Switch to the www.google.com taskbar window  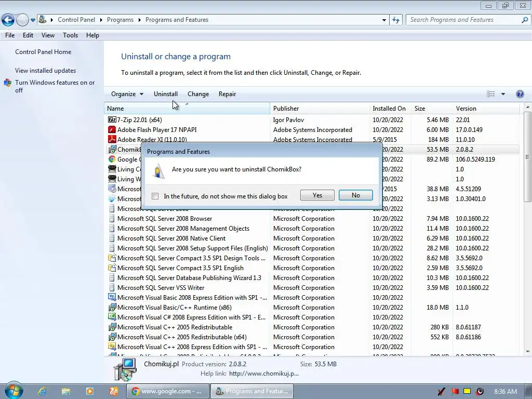coord(168,391)
